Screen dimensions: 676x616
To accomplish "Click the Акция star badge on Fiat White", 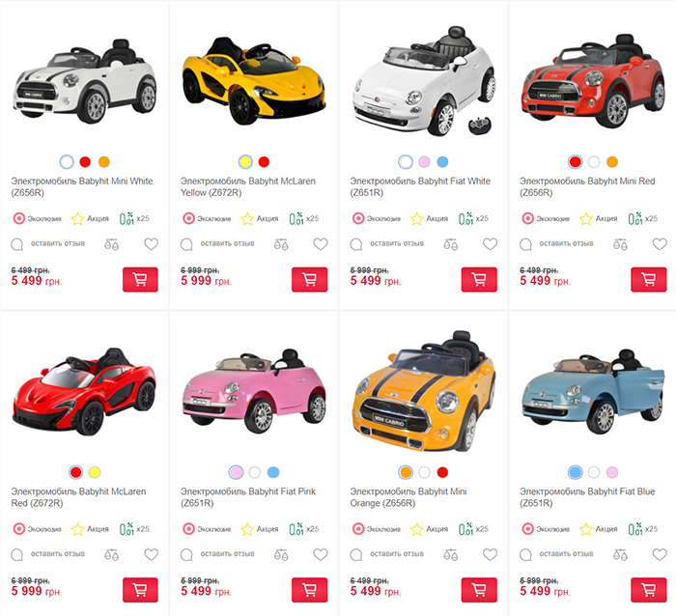I will [430, 218].
